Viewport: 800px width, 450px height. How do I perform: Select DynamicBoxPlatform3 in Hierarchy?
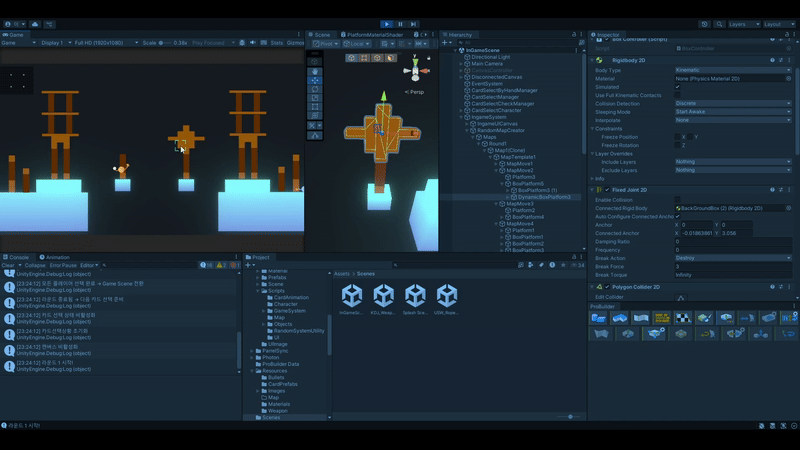tap(544, 197)
